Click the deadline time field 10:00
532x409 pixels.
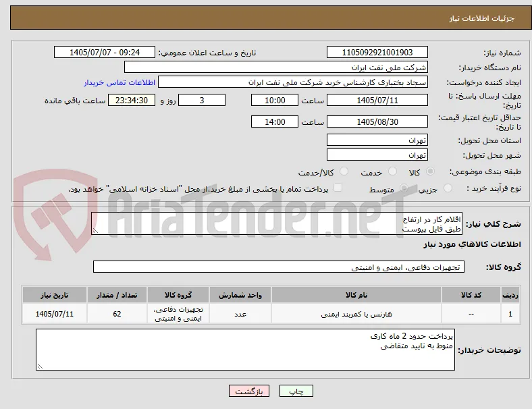point(275,100)
